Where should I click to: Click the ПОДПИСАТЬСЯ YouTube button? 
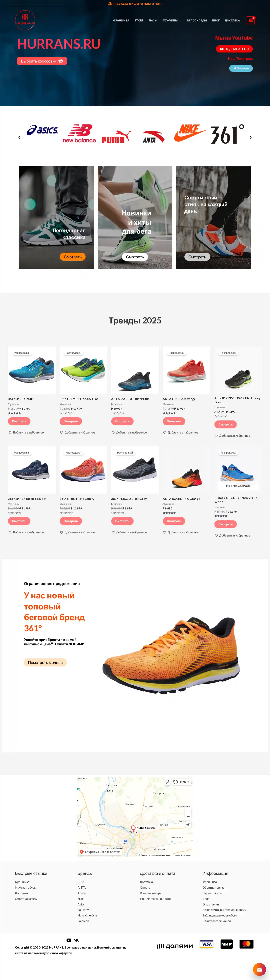234,49
